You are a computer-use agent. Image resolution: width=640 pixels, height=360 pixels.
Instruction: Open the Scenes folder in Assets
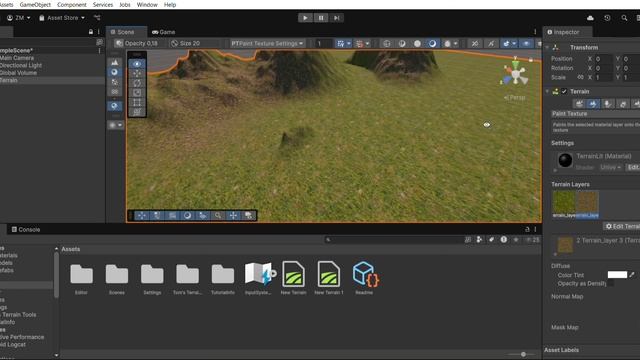pyautogui.click(x=117, y=278)
